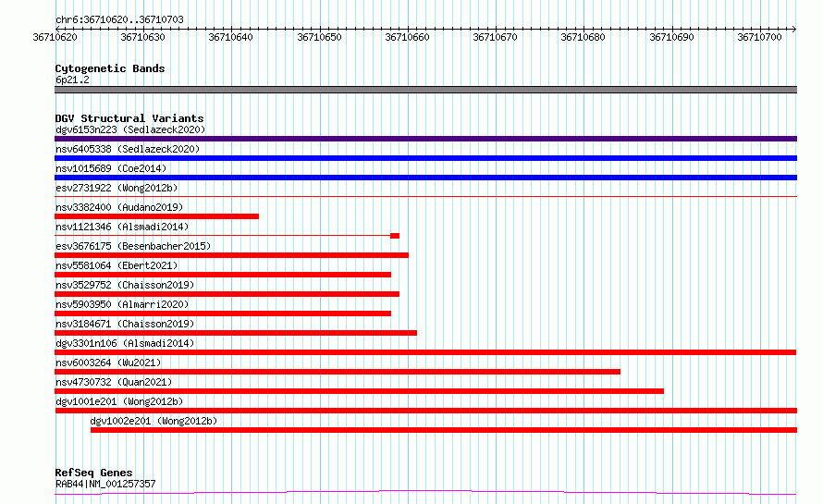The image size is (823, 504).
Task: Open nsv4730732 (Quan2021) label
Action: [114, 382]
